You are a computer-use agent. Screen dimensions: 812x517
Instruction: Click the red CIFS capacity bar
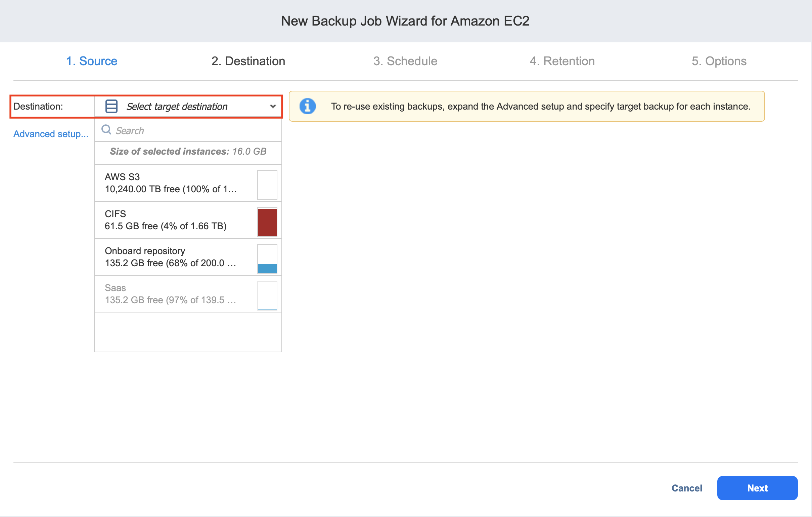[267, 222]
